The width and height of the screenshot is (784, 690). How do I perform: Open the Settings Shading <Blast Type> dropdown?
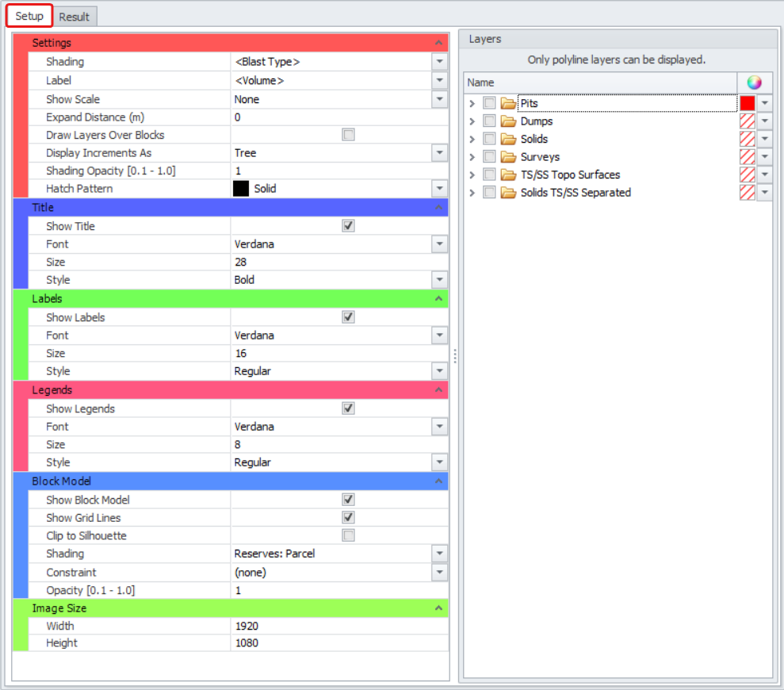click(439, 62)
